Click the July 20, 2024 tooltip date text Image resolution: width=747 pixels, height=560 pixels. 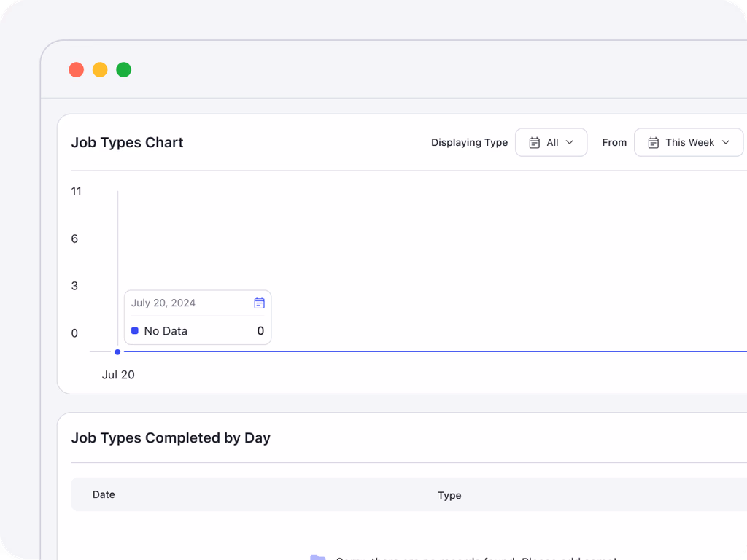pos(163,303)
